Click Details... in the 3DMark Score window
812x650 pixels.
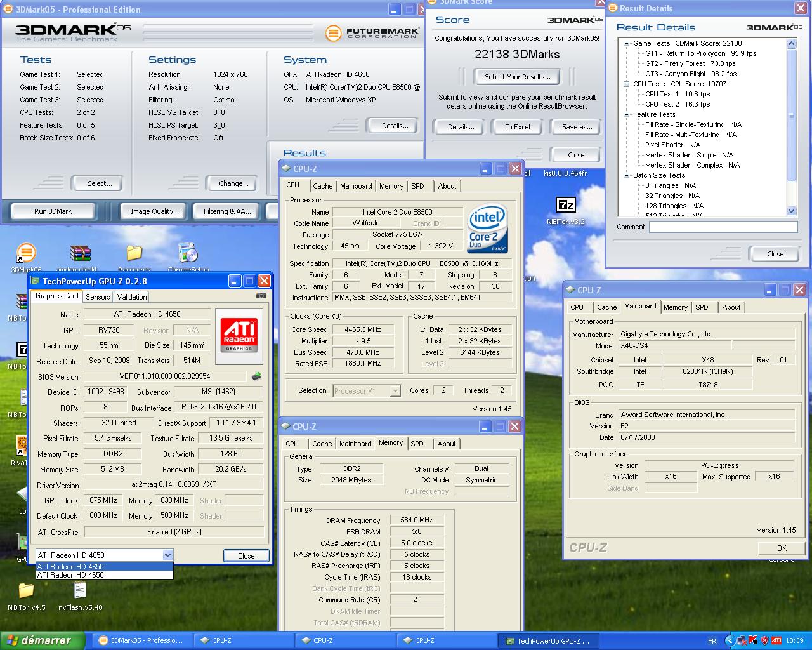pyautogui.click(x=461, y=127)
